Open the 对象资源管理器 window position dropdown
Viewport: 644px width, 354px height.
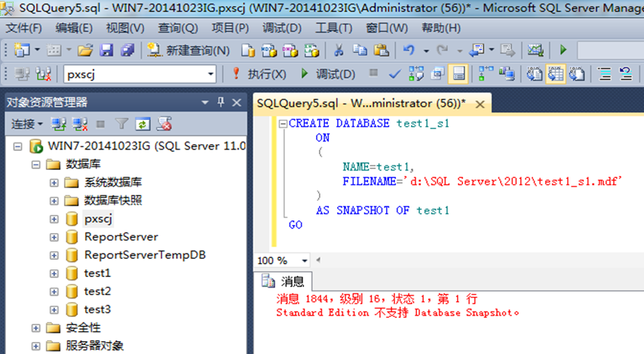(x=205, y=103)
